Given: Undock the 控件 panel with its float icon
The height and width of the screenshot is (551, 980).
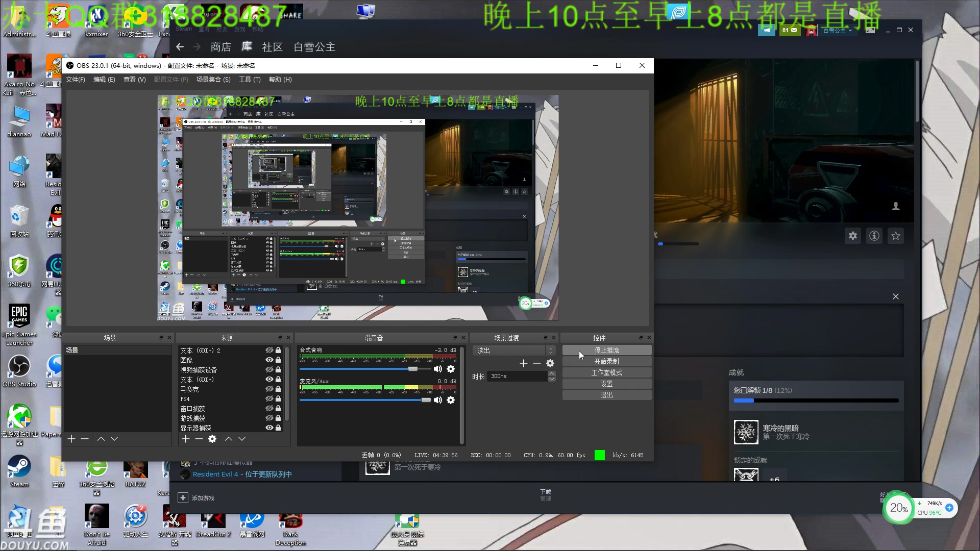Looking at the screenshot, I should [x=641, y=338].
